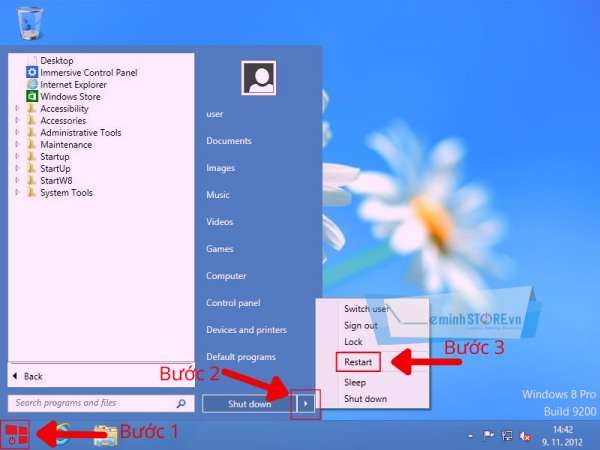Select the StartW8 folder label
This screenshot has height=450, width=600.
(x=56, y=180)
